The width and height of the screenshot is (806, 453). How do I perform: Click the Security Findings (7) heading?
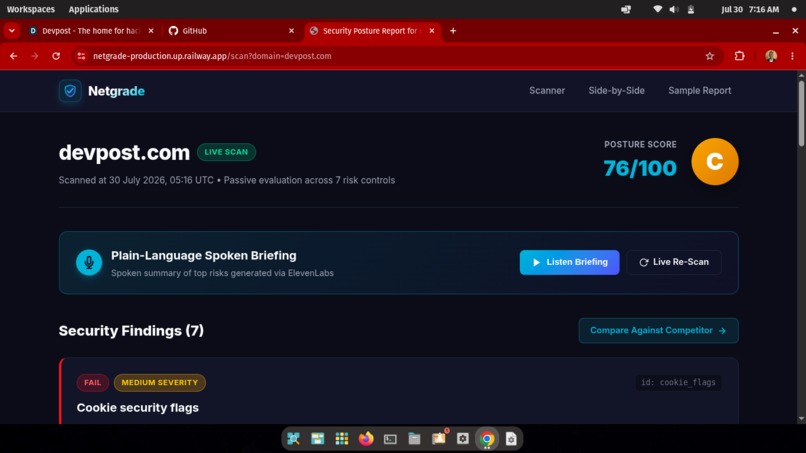click(131, 331)
